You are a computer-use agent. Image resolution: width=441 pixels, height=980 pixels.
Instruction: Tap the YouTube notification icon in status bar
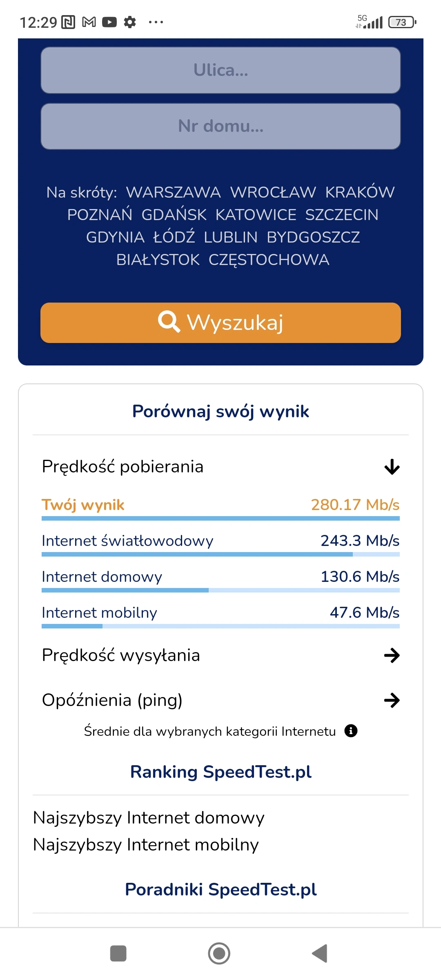(109, 22)
